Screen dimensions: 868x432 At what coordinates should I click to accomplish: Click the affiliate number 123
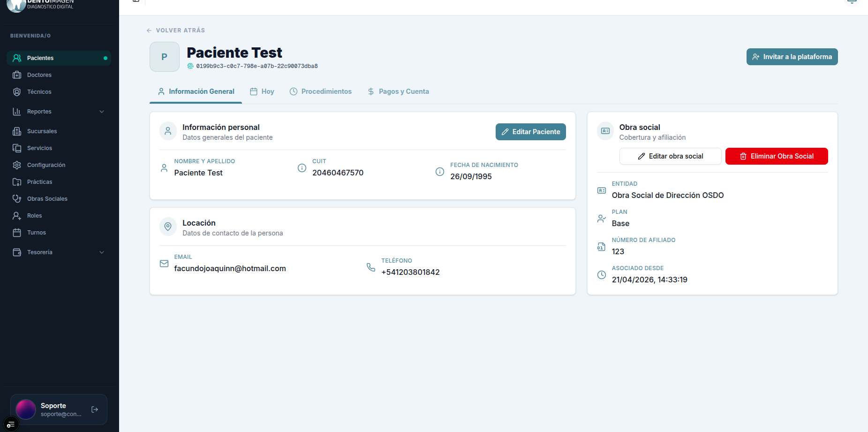coord(618,252)
